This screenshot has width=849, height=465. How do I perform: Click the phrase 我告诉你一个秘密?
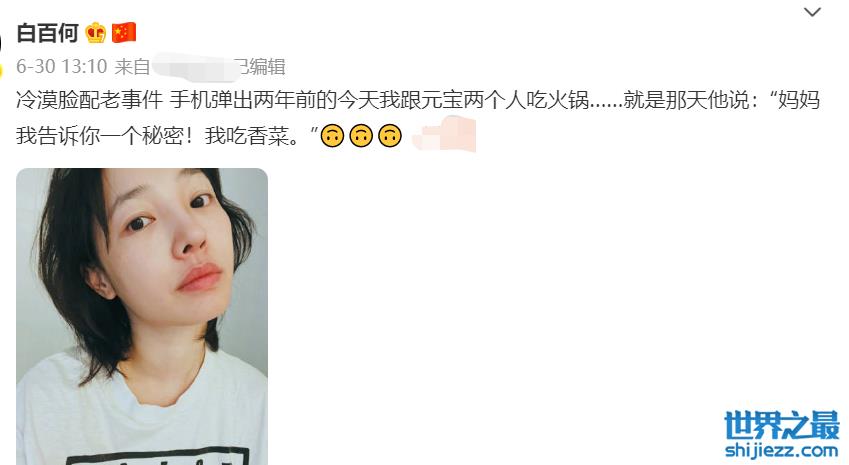[100, 136]
